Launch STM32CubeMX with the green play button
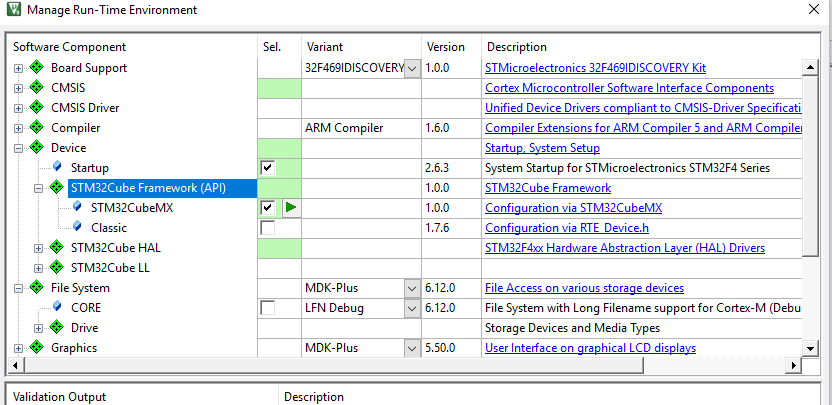This screenshot has height=405, width=832. pos(290,208)
